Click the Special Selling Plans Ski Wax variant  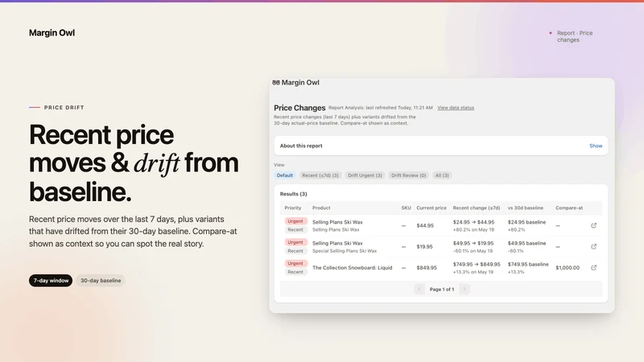345,251
